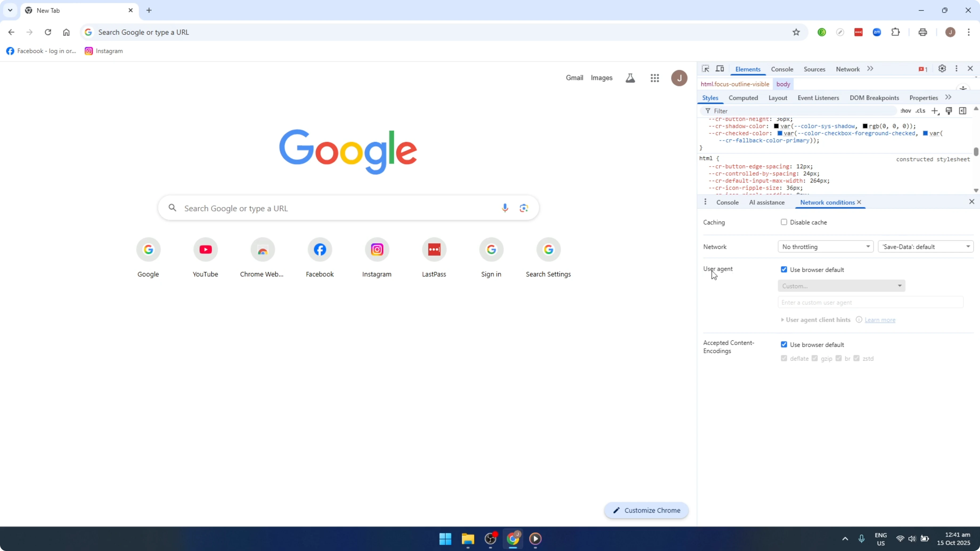Switch to the Computed styles tab

point(743,98)
